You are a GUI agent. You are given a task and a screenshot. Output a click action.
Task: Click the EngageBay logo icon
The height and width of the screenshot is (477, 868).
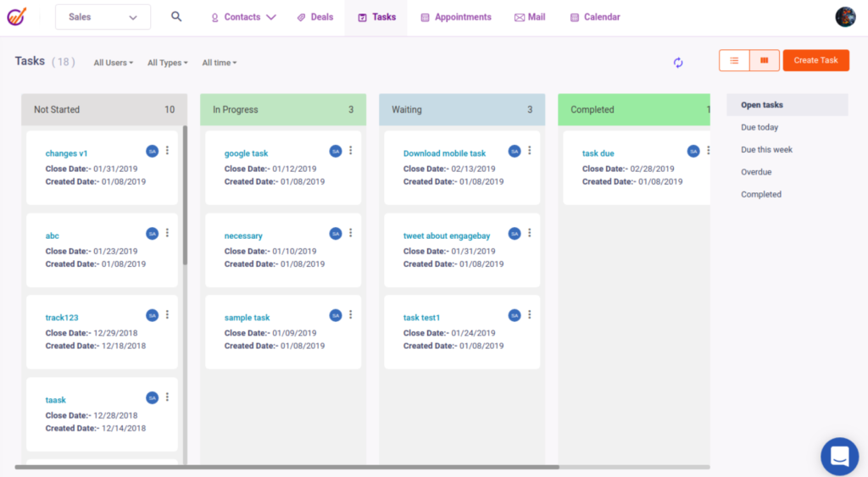coord(17,17)
